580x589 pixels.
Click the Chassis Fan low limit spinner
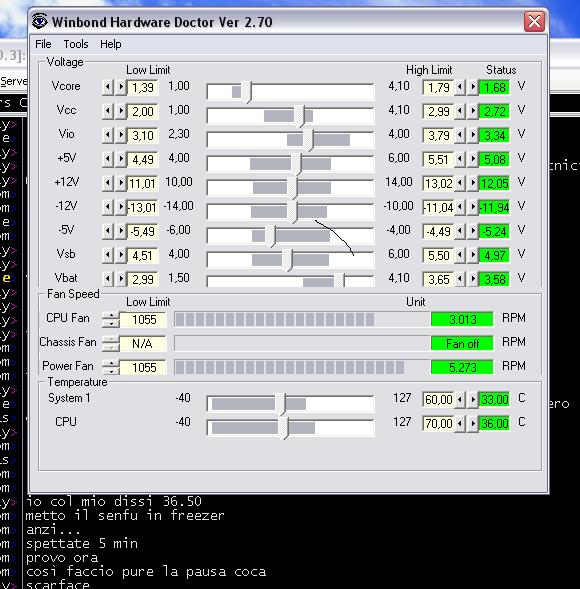point(110,344)
